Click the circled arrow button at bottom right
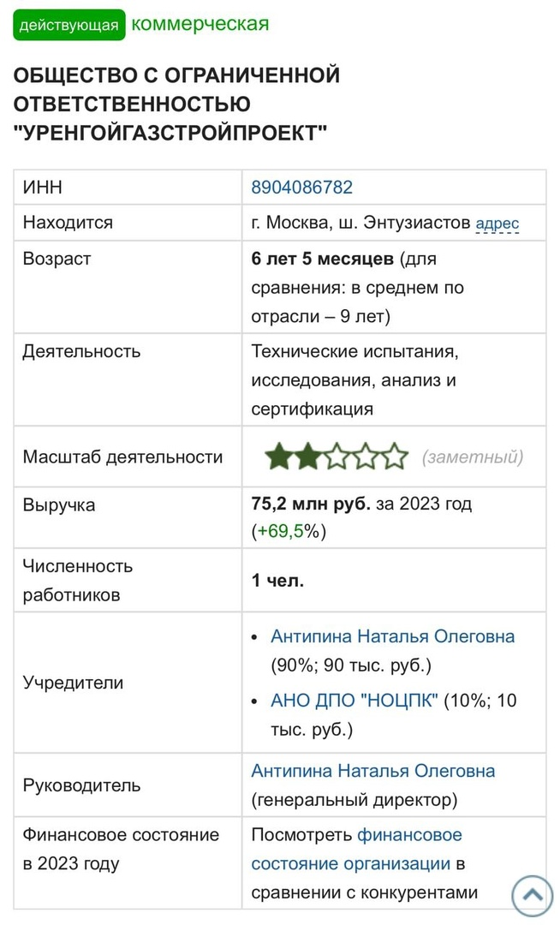This screenshot has width=560, height=925. pyautogui.click(x=531, y=896)
